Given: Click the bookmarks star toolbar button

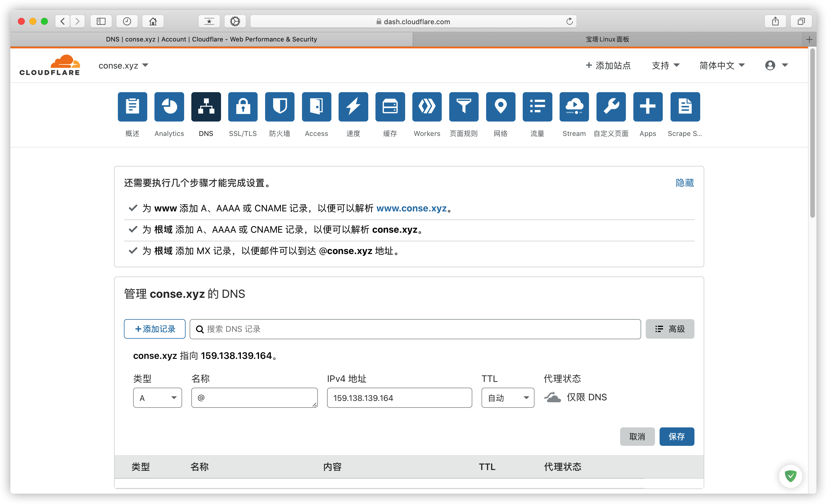Looking at the screenshot, I should [209, 22].
